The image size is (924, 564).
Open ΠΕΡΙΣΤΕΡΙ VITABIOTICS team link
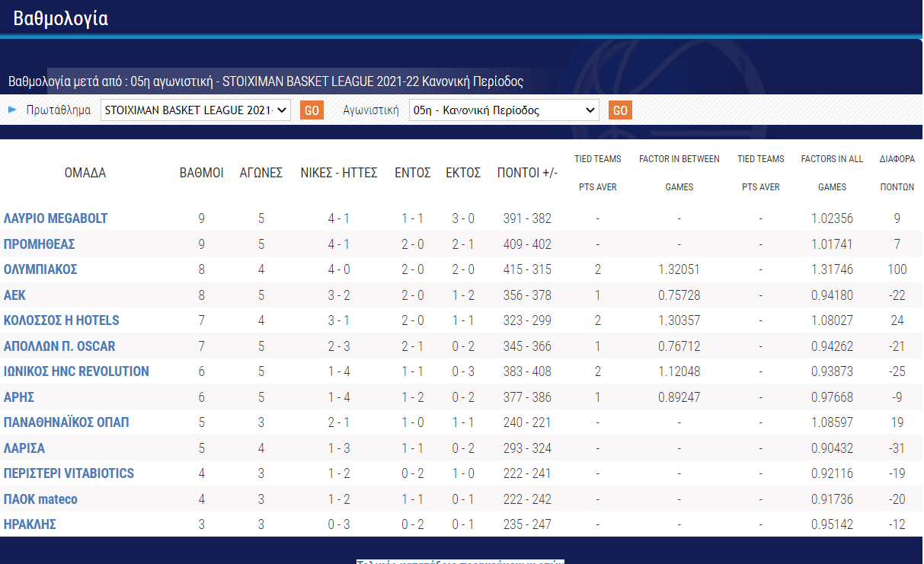(x=69, y=473)
